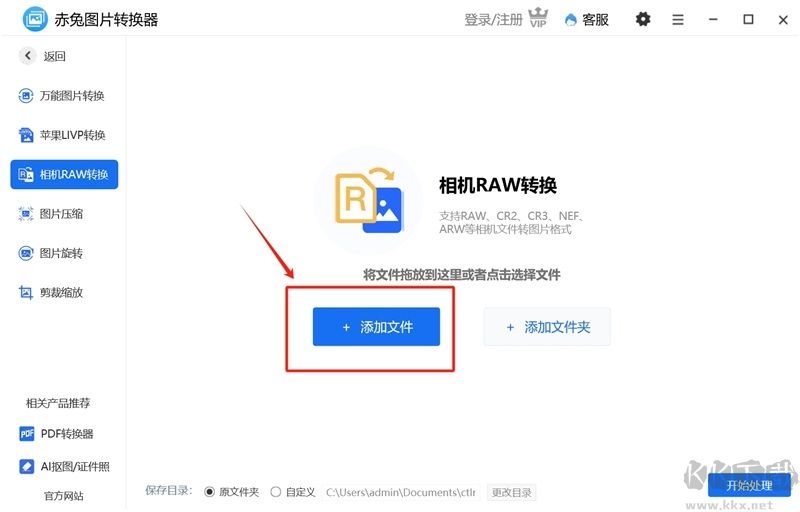Viewport: 800px width, 512px height.
Task: Click the 将文件拖放到这里或者点击选择文件 drop text
Action: tap(462, 275)
